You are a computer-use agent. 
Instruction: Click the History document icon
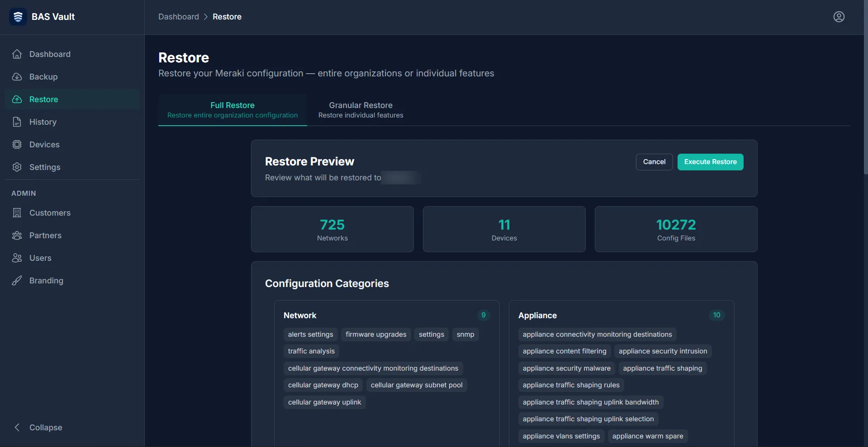[17, 122]
